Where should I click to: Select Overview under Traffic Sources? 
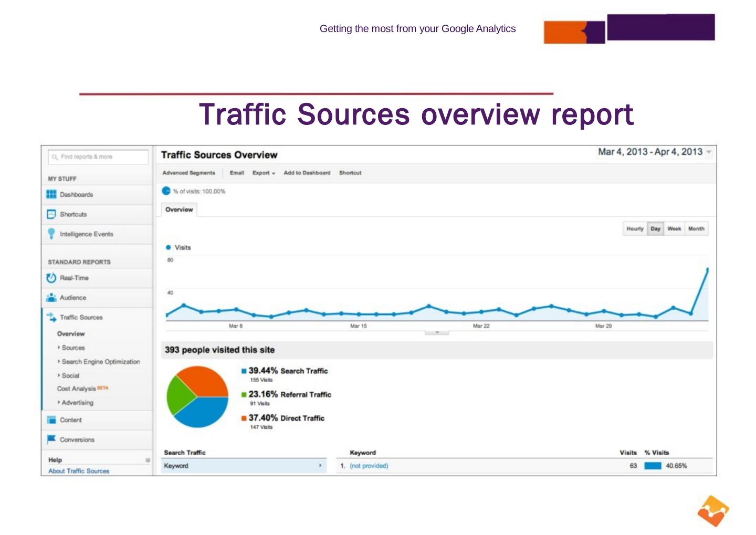click(x=71, y=334)
